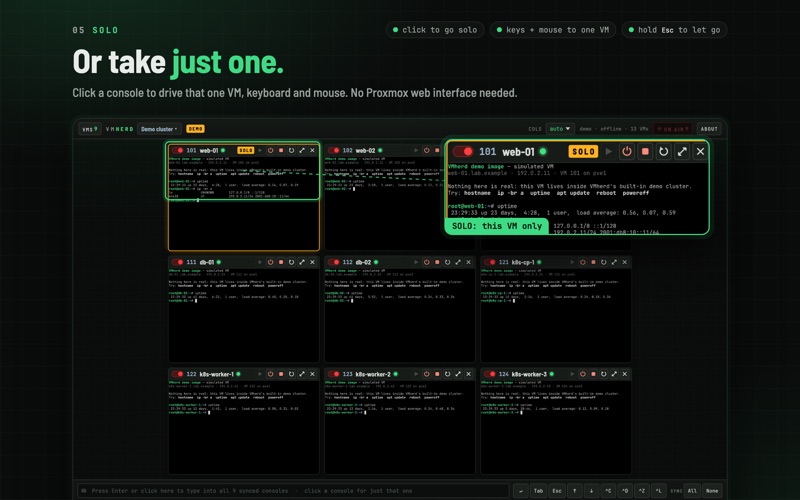
Task: Click power icon on 102 web-02 tile
Action: [427, 151]
